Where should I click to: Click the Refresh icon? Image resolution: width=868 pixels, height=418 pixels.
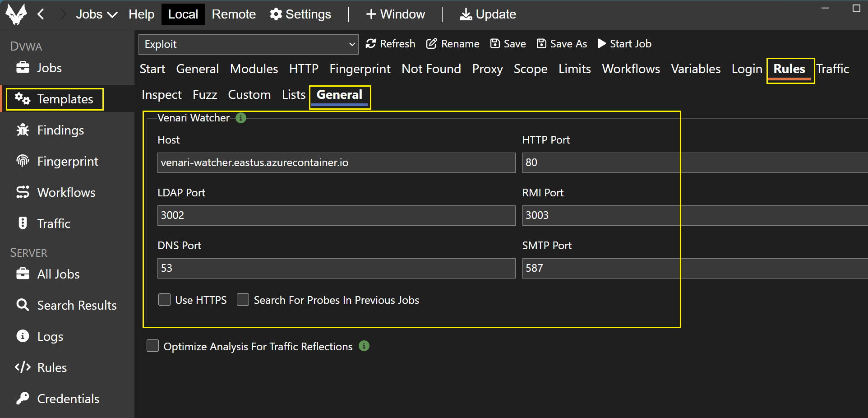click(x=371, y=43)
